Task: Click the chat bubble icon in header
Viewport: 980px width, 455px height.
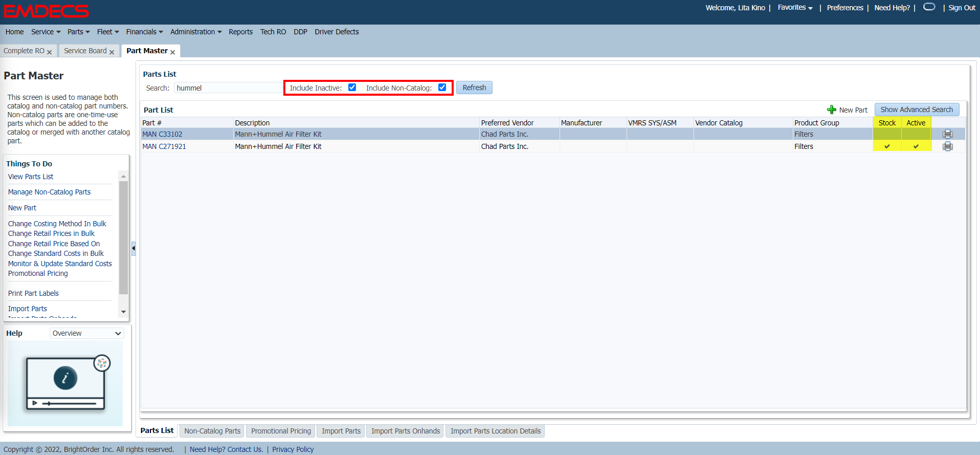Action: click(929, 7)
